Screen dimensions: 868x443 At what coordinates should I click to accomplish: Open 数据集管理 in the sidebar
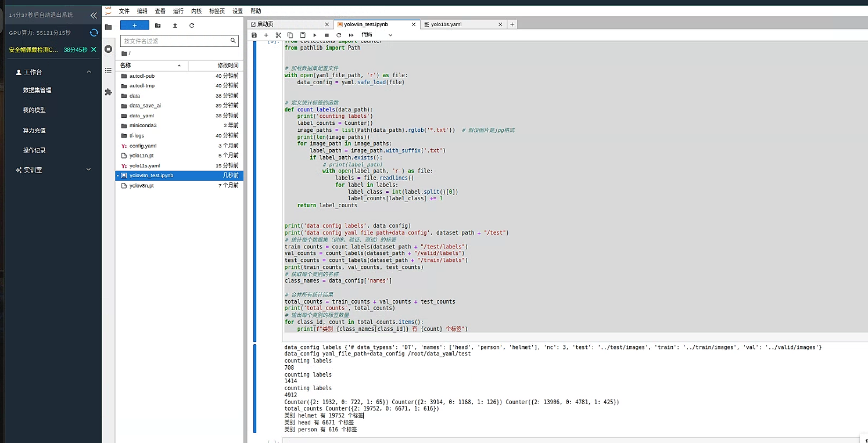pyautogui.click(x=37, y=91)
